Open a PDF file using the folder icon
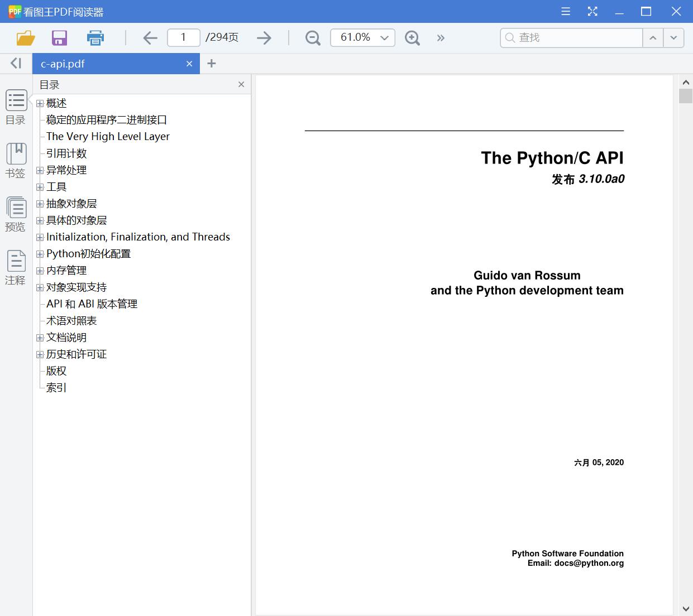The image size is (693, 616). tap(25, 37)
